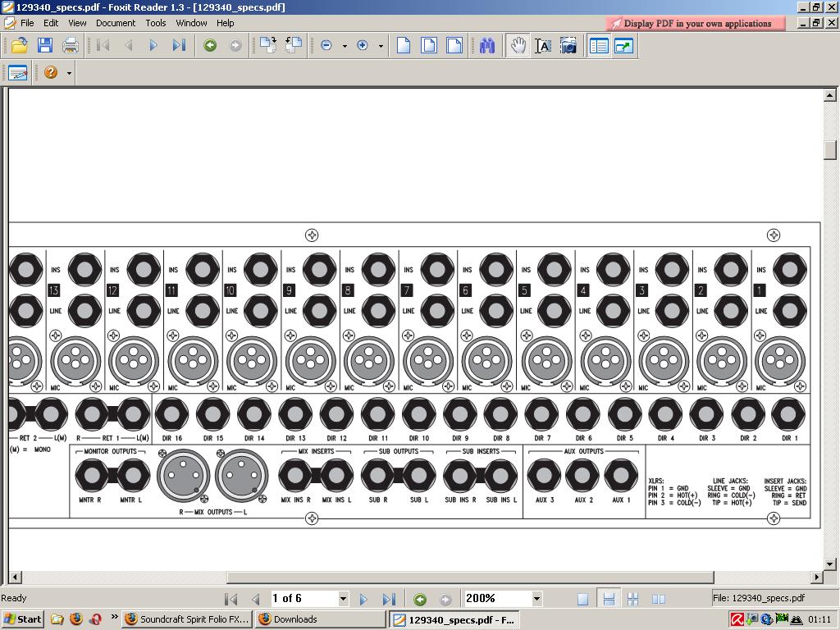Viewport: 840px width, 630px height.
Task: Open the red Avira tray icon
Action: click(x=737, y=620)
